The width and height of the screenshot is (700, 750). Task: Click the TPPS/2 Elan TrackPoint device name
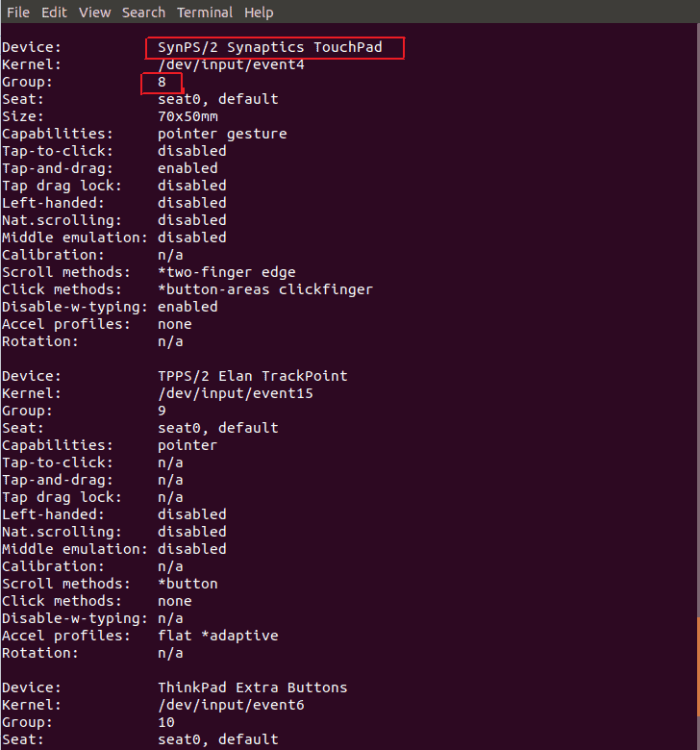253,376
